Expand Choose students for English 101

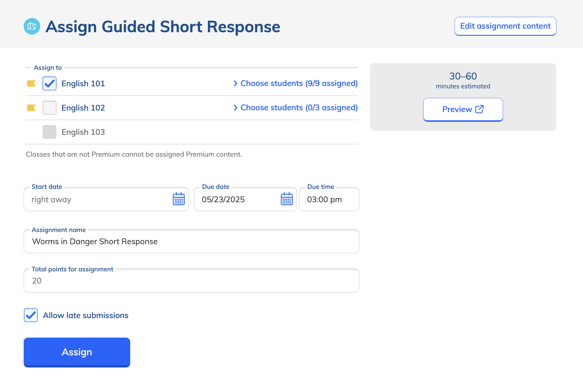point(295,83)
